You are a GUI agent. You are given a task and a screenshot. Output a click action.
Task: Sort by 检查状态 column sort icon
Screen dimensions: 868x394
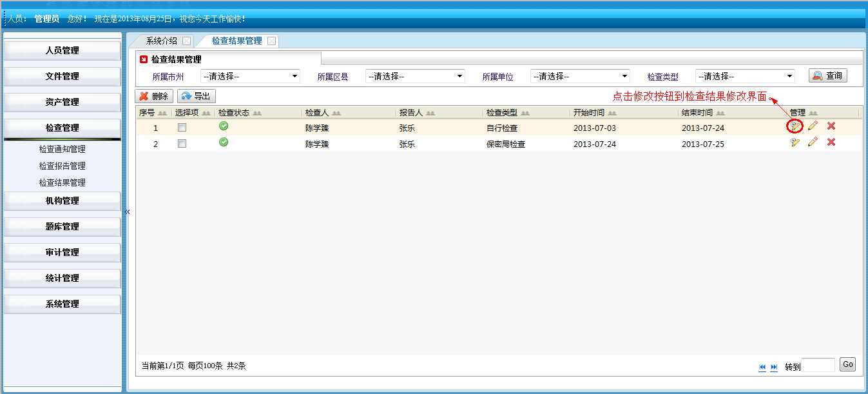pos(258,113)
